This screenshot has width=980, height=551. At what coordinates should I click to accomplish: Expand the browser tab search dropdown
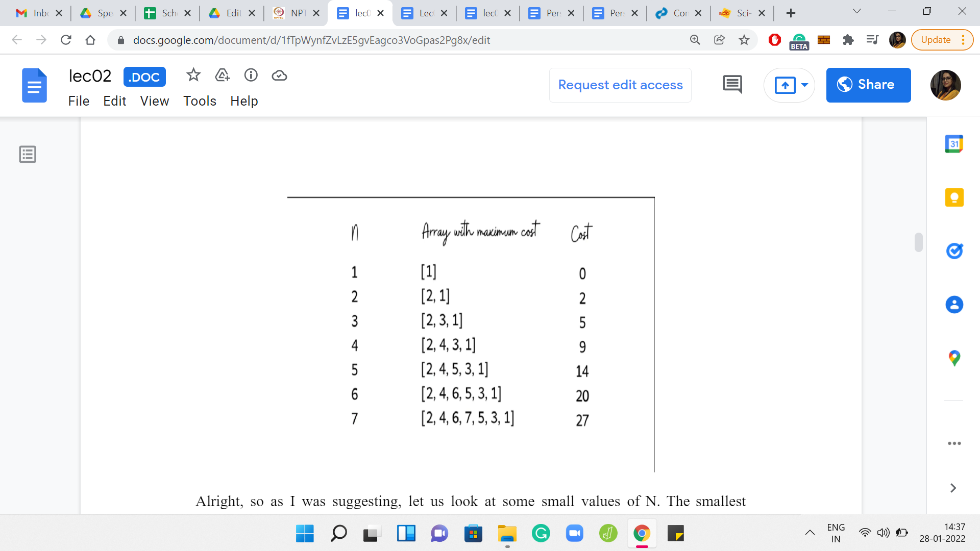[x=856, y=12]
